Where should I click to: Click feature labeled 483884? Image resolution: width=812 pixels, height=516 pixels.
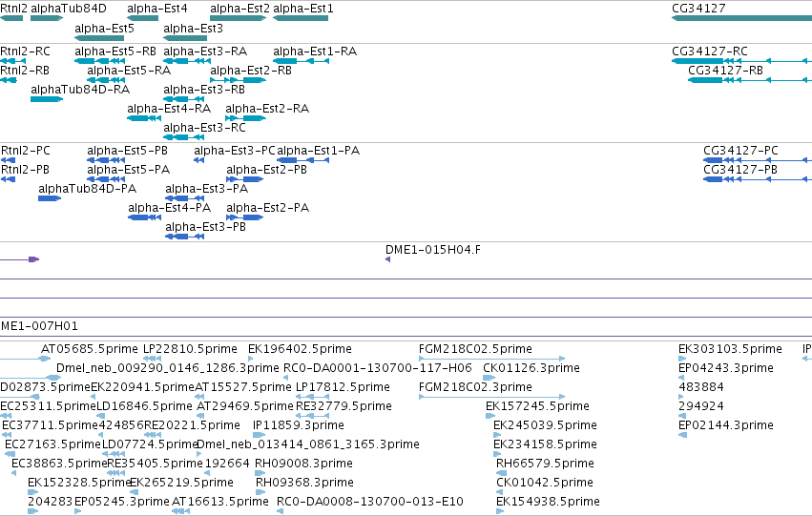click(x=701, y=387)
